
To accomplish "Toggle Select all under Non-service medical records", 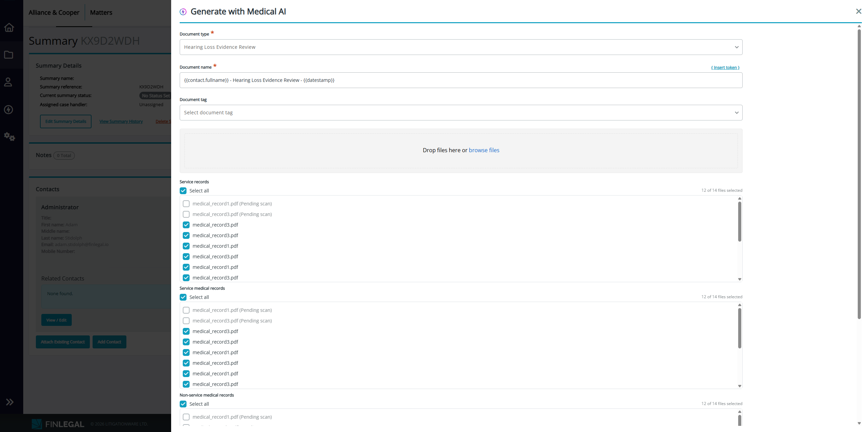I will click(x=183, y=404).
